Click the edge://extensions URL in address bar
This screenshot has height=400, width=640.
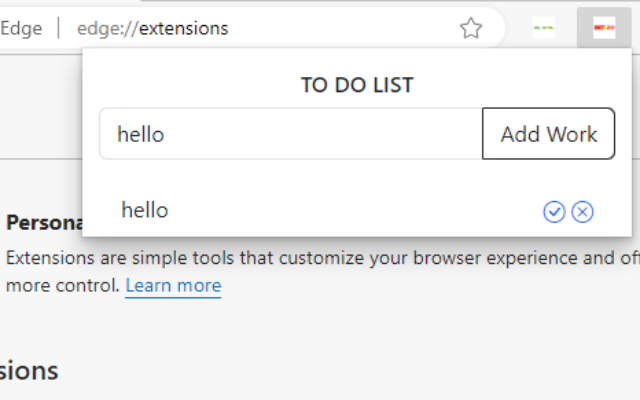tap(152, 28)
